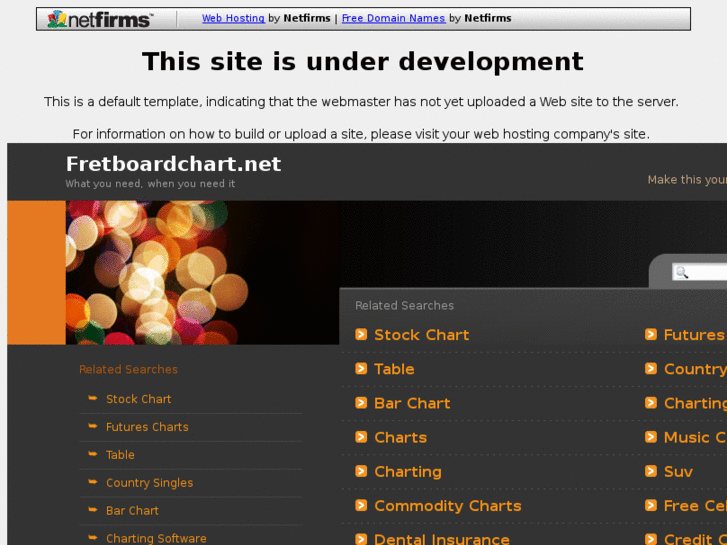Image resolution: width=727 pixels, height=545 pixels.
Task: Click the 'What you need, when you need it' tagline
Action: [x=150, y=184]
